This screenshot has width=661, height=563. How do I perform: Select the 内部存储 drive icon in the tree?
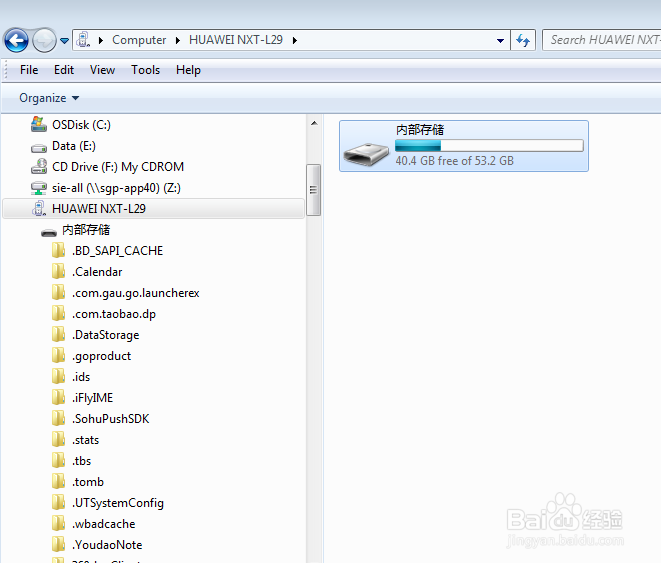[49, 232]
